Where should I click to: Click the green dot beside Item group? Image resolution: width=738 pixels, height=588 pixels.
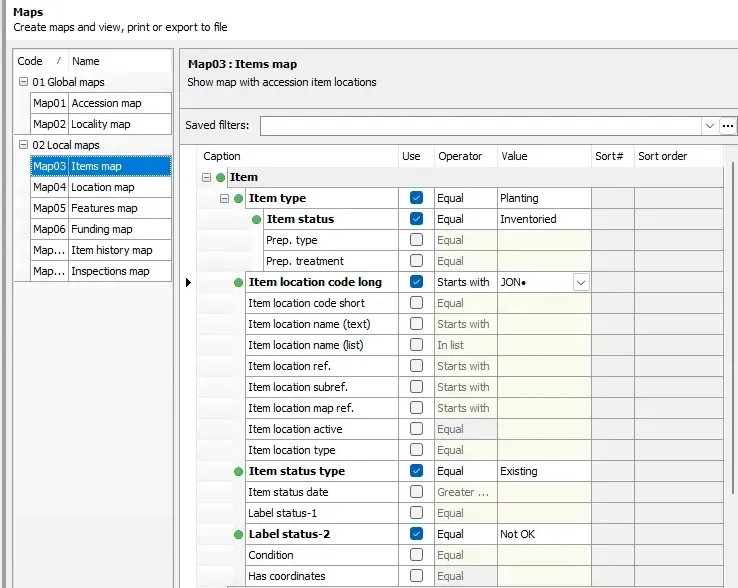pyautogui.click(x=220, y=177)
